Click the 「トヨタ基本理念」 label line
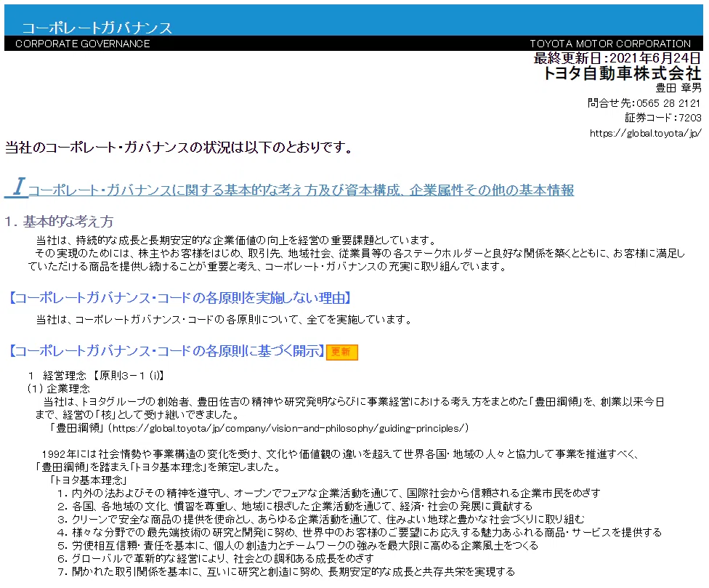Viewport: 709px width, 588px height. (88, 480)
